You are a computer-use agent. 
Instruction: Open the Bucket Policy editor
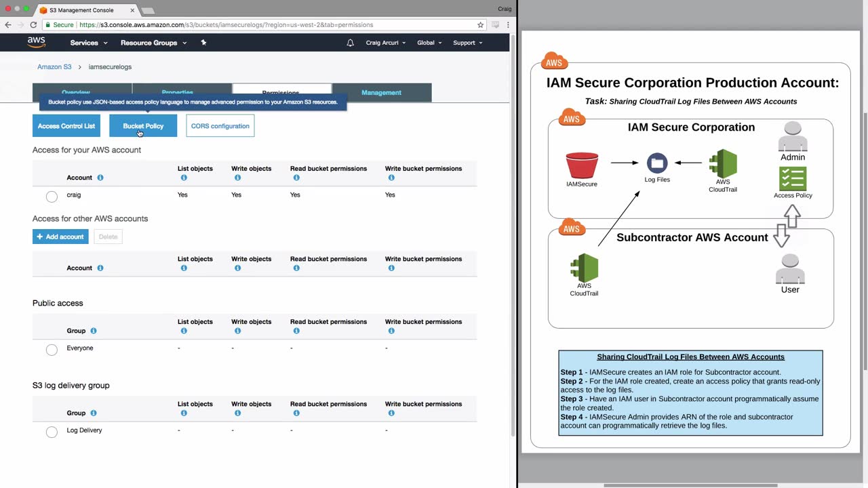(x=143, y=126)
